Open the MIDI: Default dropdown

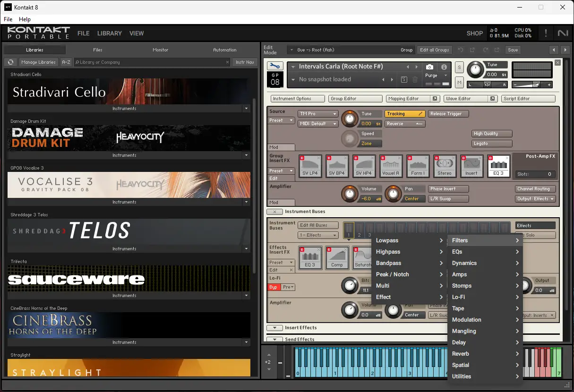coord(318,124)
